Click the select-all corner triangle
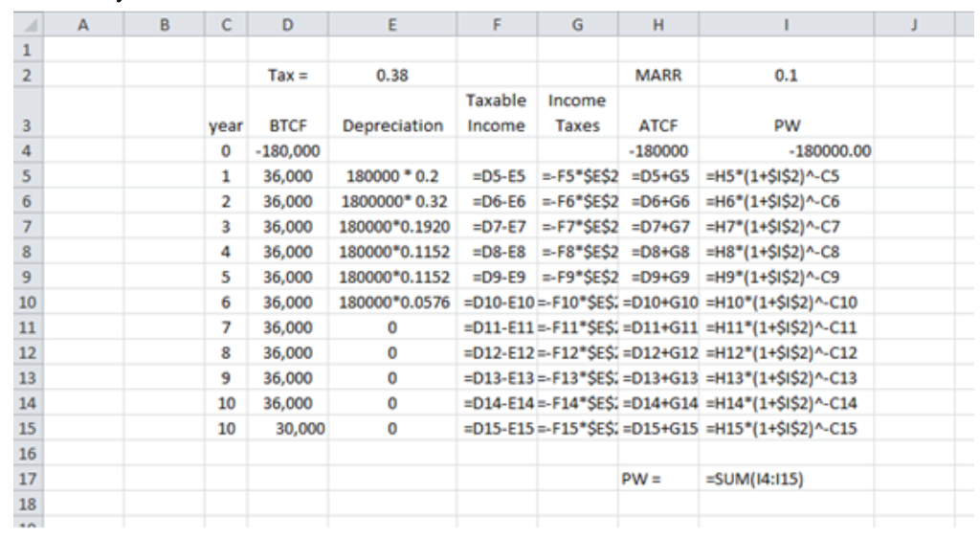980x538 pixels. tap(28, 25)
